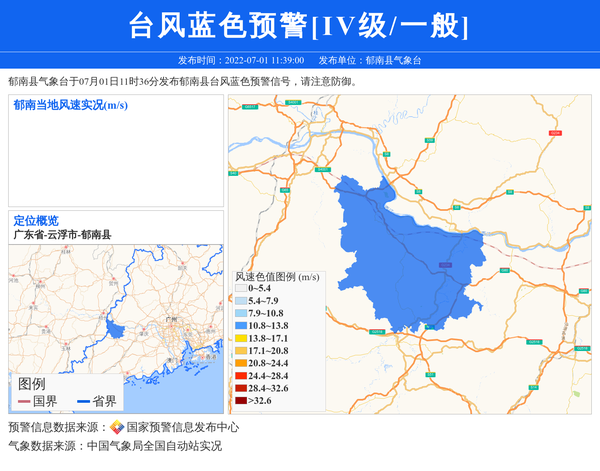Click the 定位概览 panel heading

point(36,220)
